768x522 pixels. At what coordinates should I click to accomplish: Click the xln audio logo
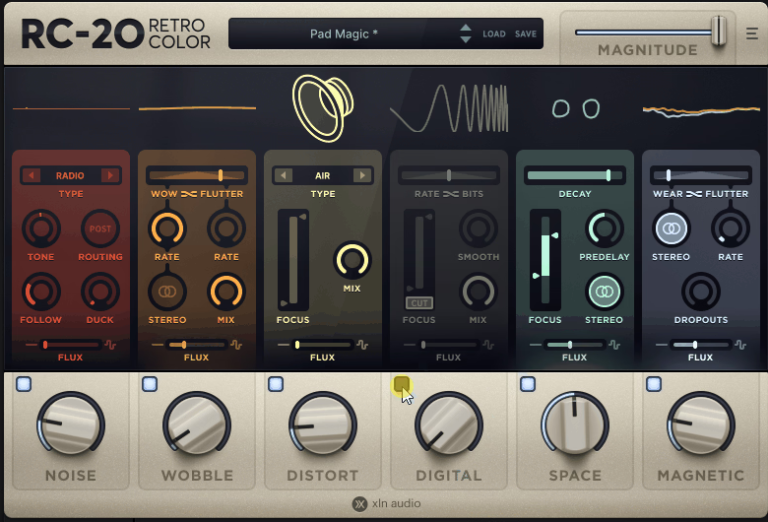point(386,503)
